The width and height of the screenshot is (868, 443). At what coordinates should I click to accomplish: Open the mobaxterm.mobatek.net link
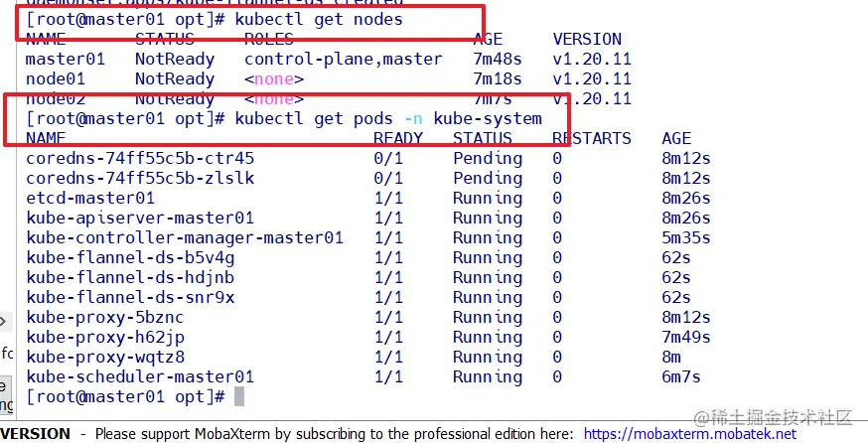[689, 434]
